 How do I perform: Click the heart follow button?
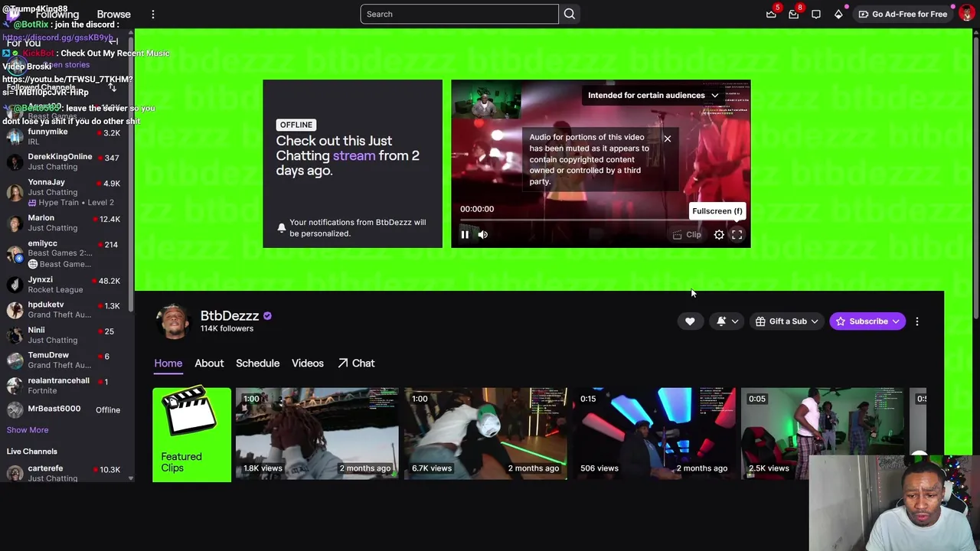690,321
